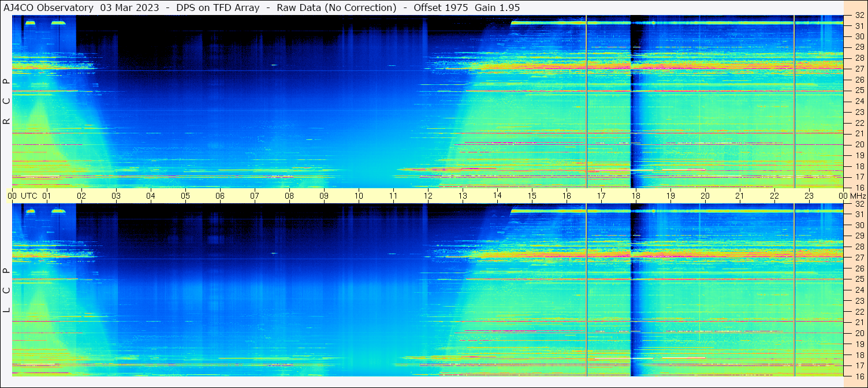868x388 pixels.
Task: Click the 04 hour tick on time axis
Action: pos(151,196)
